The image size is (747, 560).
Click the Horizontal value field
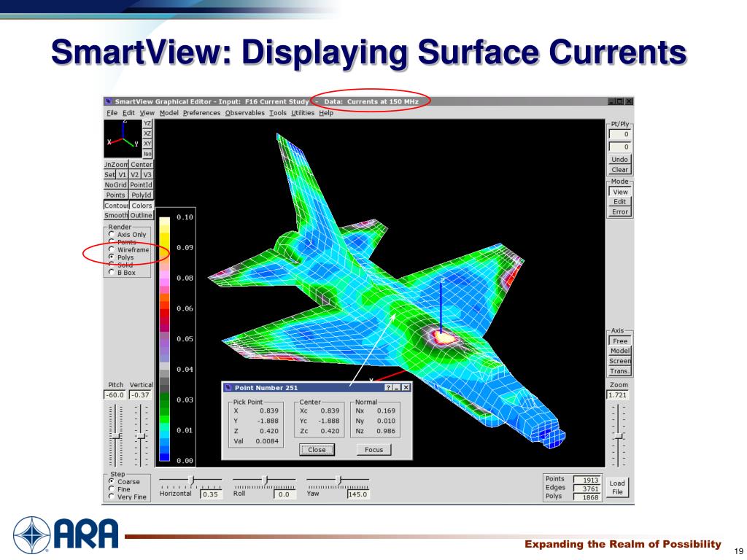click(210, 494)
